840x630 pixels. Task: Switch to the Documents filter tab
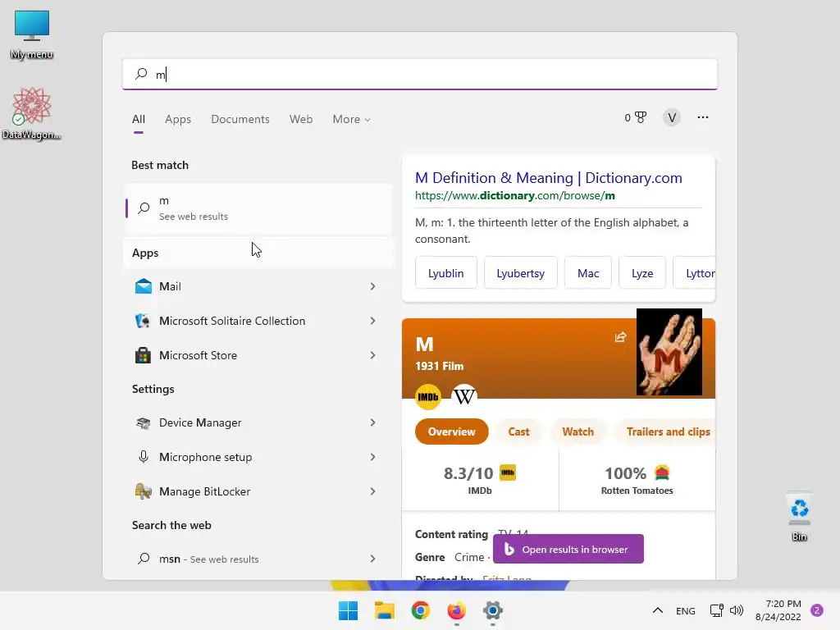pyautogui.click(x=240, y=119)
